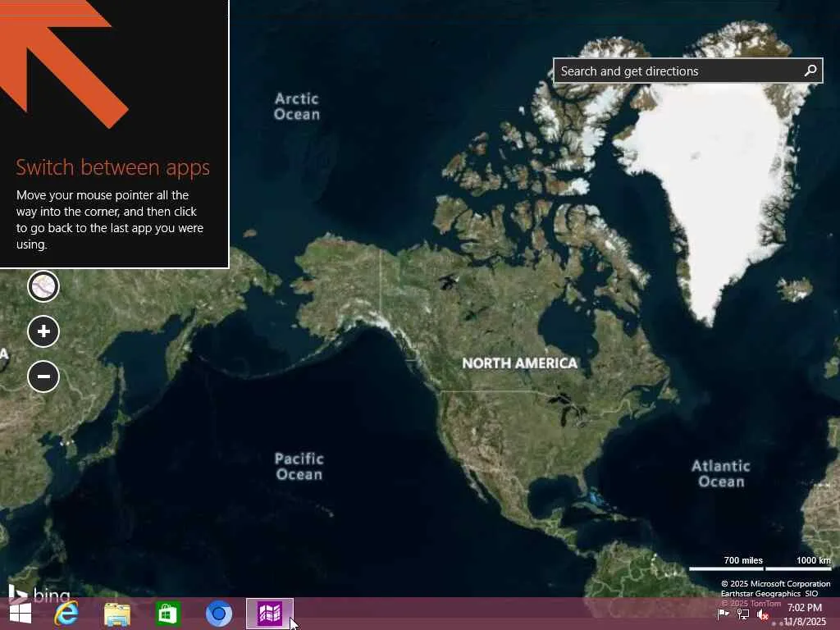Select the Maps app taskbar icon
Image resolution: width=840 pixels, height=630 pixels.
coord(269,614)
